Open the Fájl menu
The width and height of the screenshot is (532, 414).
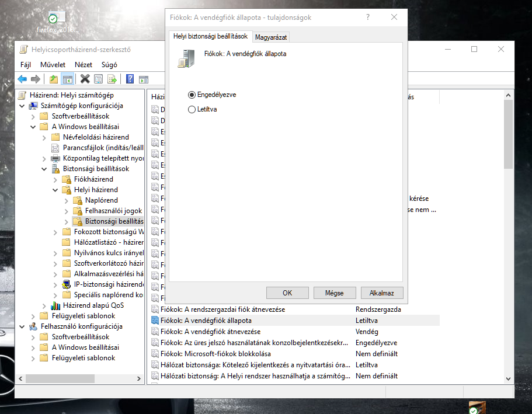pos(26,65)
